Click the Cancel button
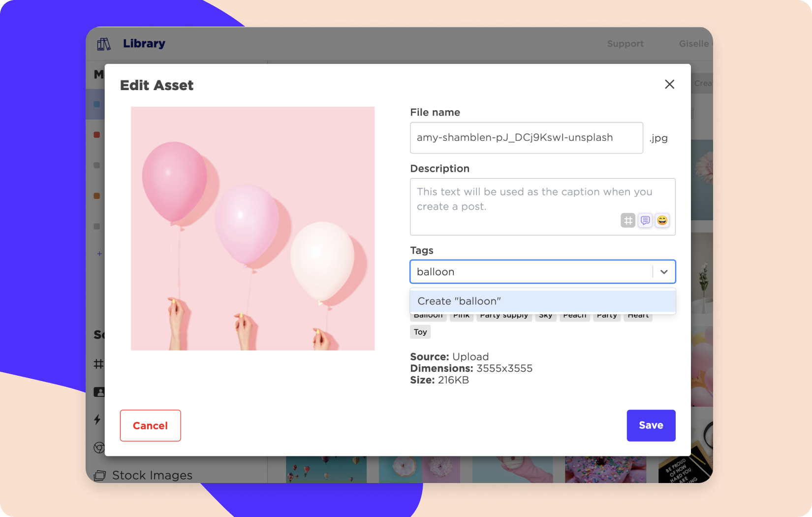 coord(151,425)
